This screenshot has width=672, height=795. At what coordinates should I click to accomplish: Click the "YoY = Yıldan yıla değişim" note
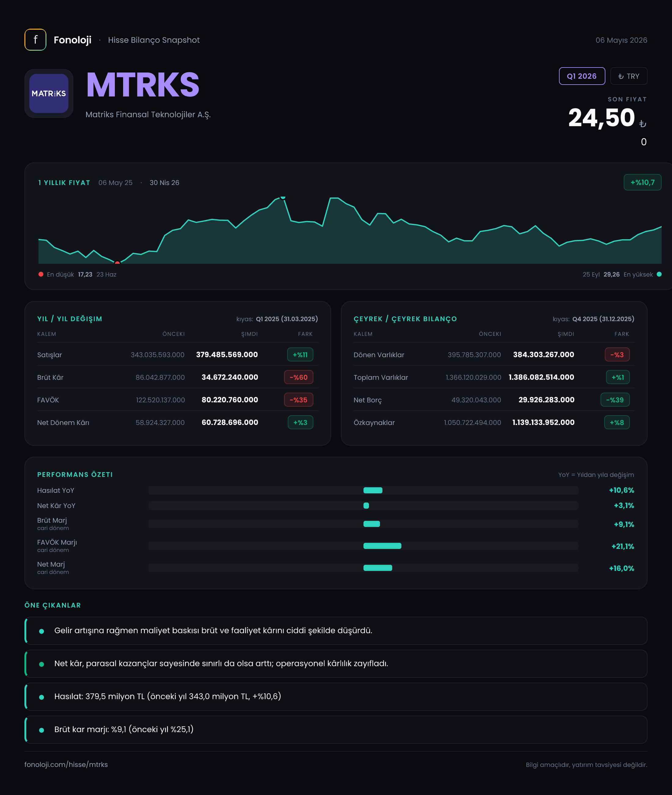[596, 475]
